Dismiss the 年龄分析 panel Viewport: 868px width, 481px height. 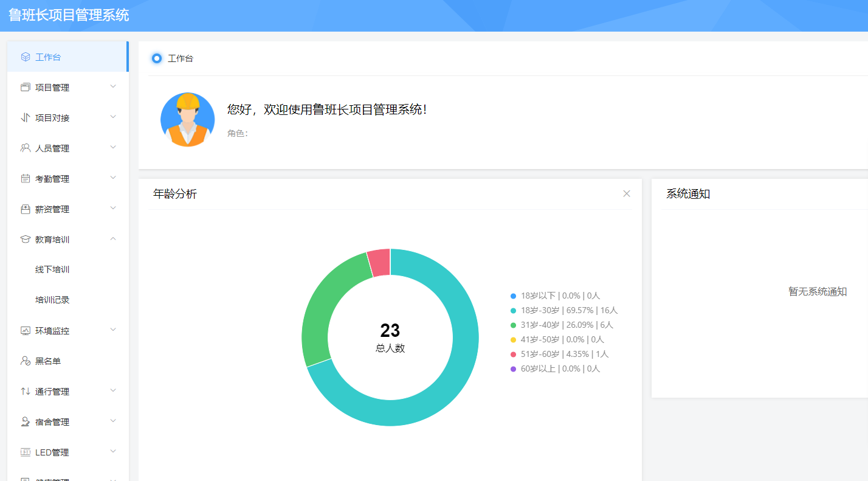pos(627,193)
